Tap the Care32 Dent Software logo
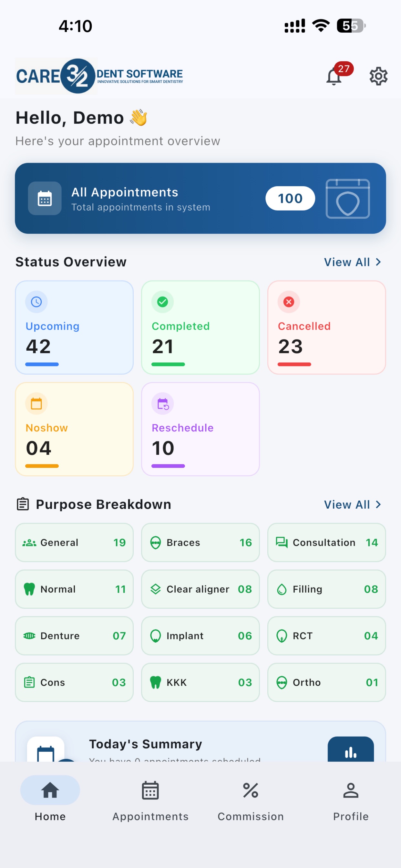 tap(100, 76)
